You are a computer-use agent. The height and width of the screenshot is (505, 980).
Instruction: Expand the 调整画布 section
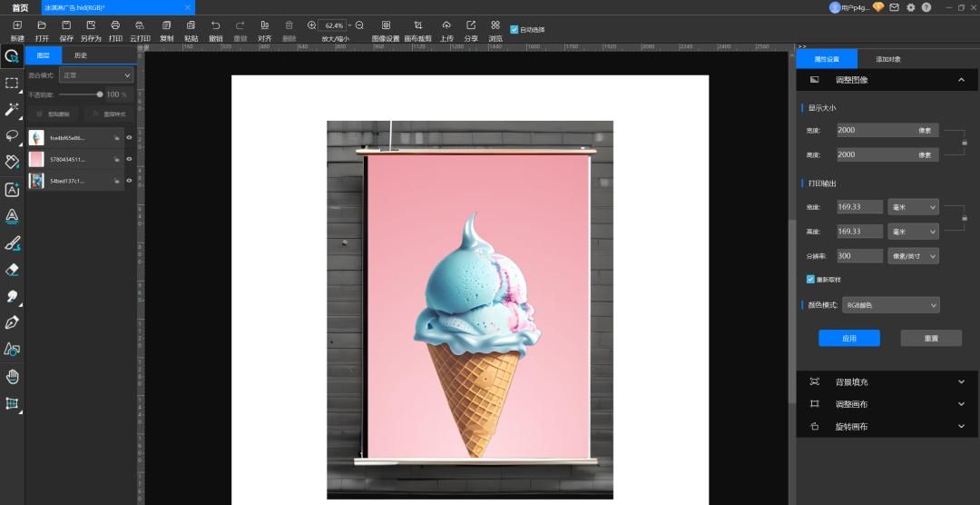pos(961,404)
